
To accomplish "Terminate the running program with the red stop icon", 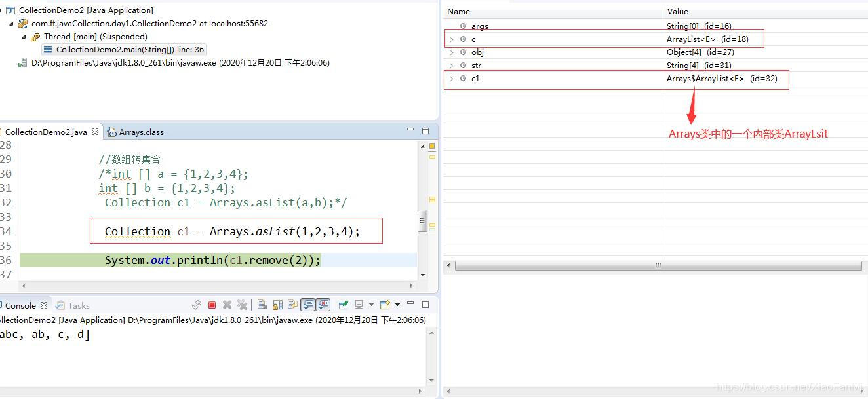I will coord(212,305).
